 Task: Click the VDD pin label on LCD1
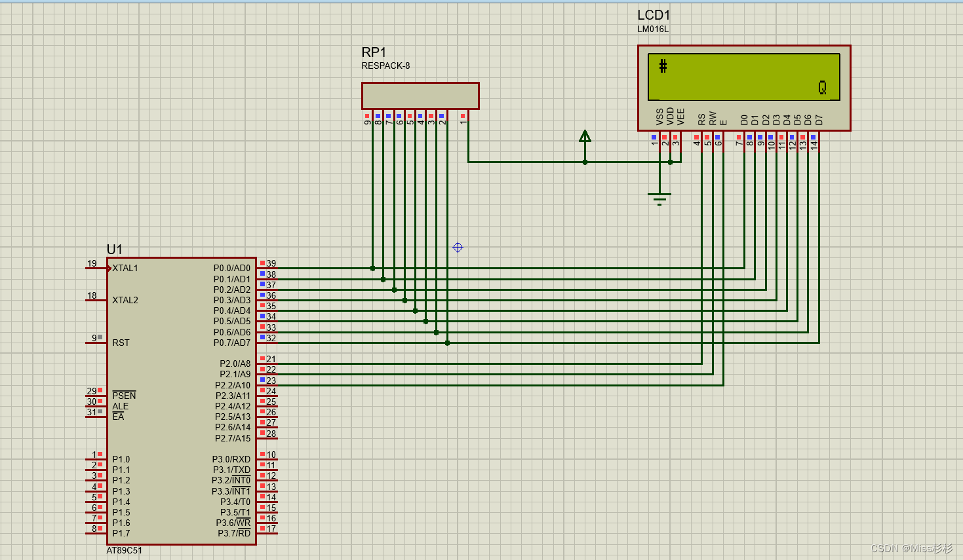[x=670, y=117]
